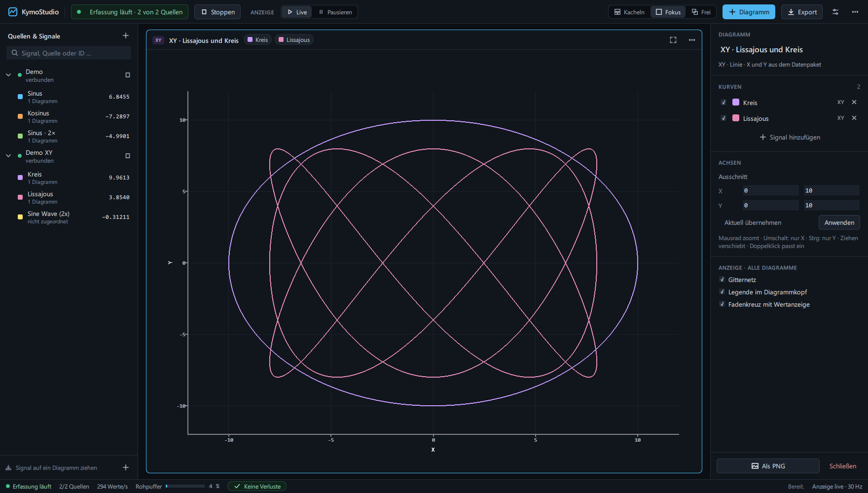
Task: Pause the live display
Action: click(x=335, y=12)
